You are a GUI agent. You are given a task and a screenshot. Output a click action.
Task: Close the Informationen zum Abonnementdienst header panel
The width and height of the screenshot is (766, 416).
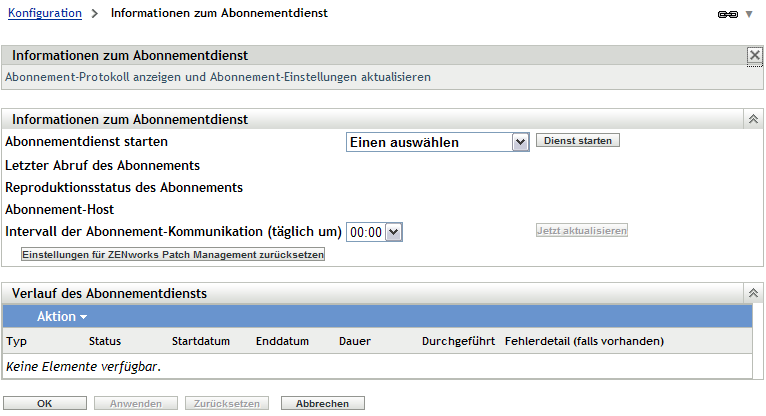[x=754, y=56]
